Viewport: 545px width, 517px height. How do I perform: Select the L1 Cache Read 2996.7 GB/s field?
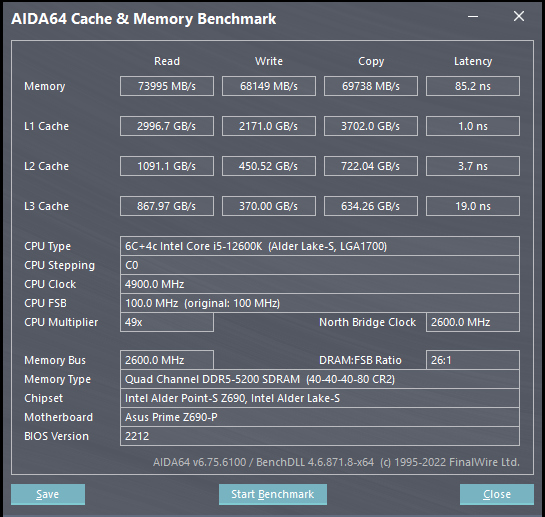pyautogui.click(x=167, y=126)
